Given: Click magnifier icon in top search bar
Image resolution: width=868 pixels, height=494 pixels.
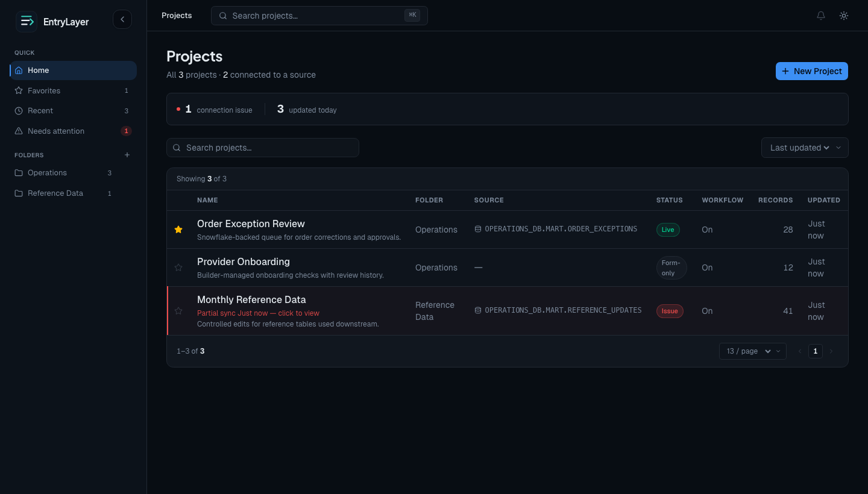Looking at the screenshot, I should pos(223,16).
